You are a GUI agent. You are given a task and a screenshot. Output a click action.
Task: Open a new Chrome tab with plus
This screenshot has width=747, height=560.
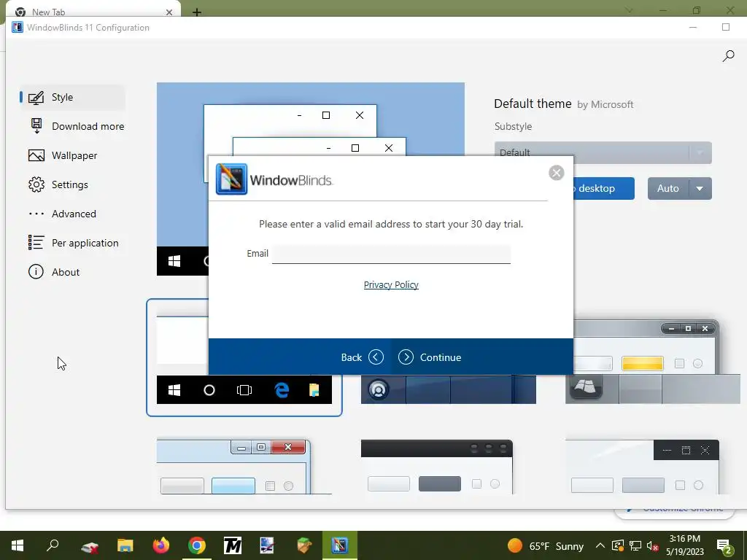[197, 12]
